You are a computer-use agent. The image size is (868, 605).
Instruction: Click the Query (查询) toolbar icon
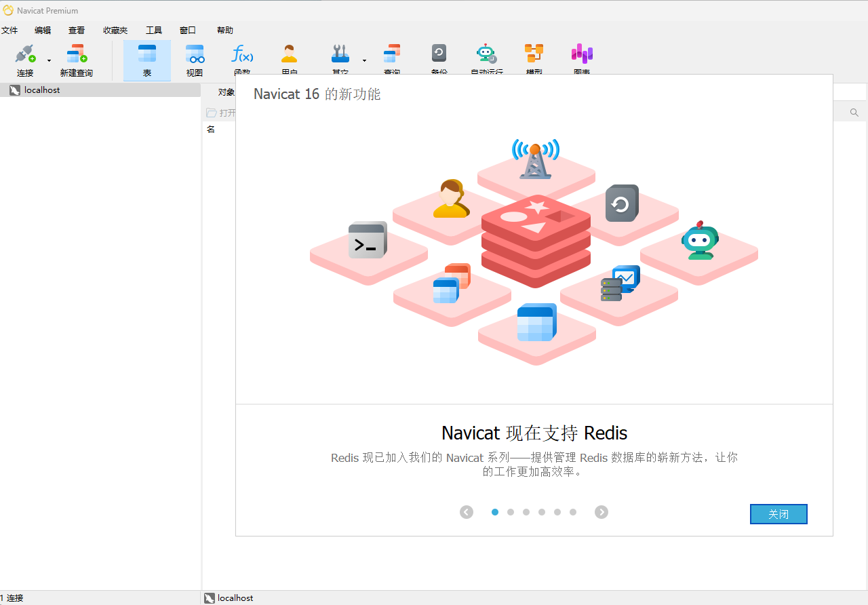392,54
